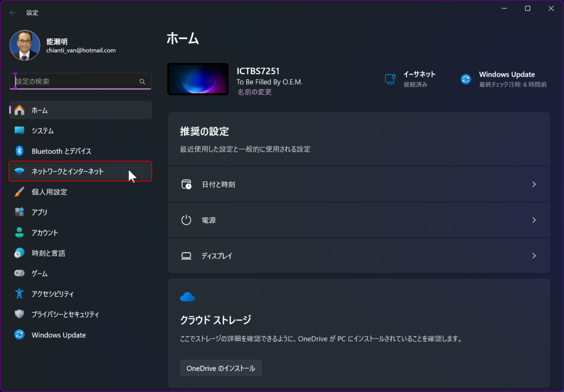
Task: Open システム settings category
Action: [x=80, y=131]
